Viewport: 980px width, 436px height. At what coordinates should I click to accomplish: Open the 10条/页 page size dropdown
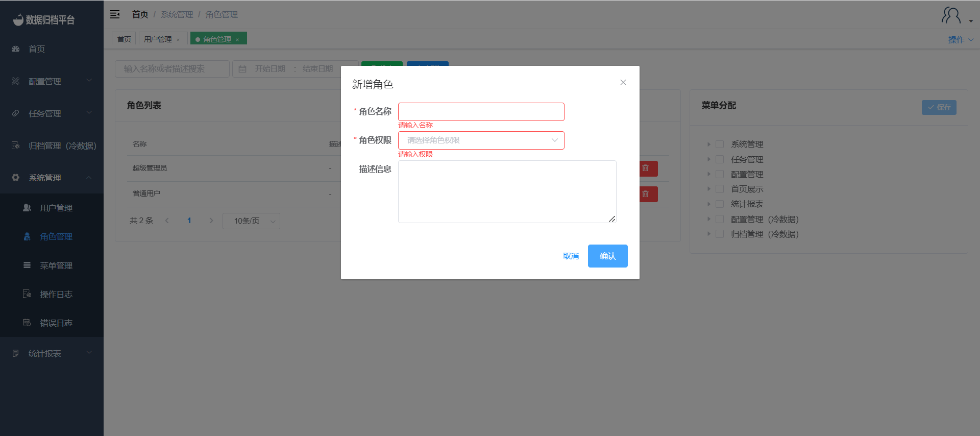(x=251, y=221)
